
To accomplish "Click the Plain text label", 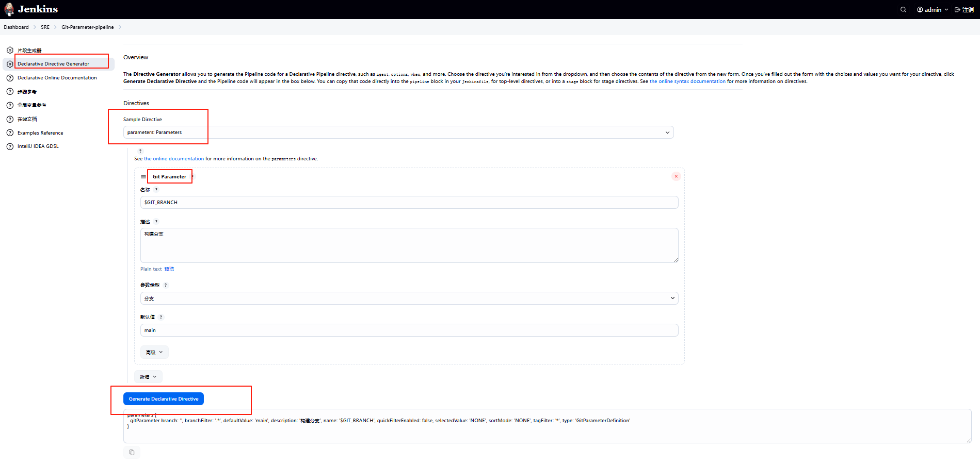I will (x=151, y=269).
